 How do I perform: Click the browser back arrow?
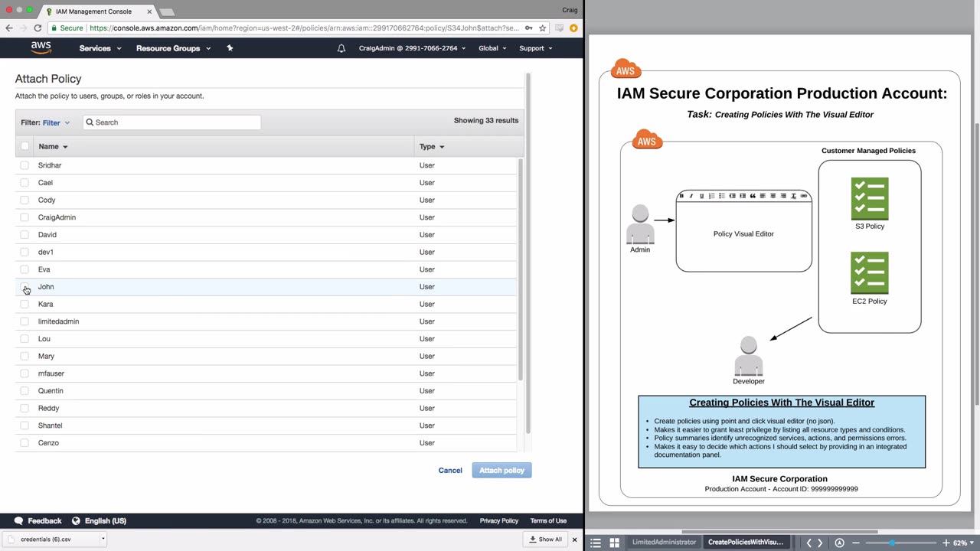(9, 28)
